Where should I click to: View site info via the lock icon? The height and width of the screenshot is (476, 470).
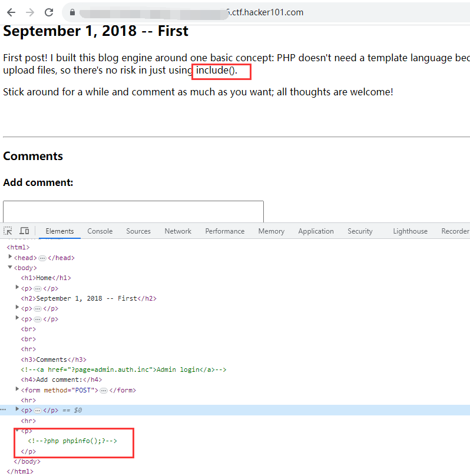(72, 12)
